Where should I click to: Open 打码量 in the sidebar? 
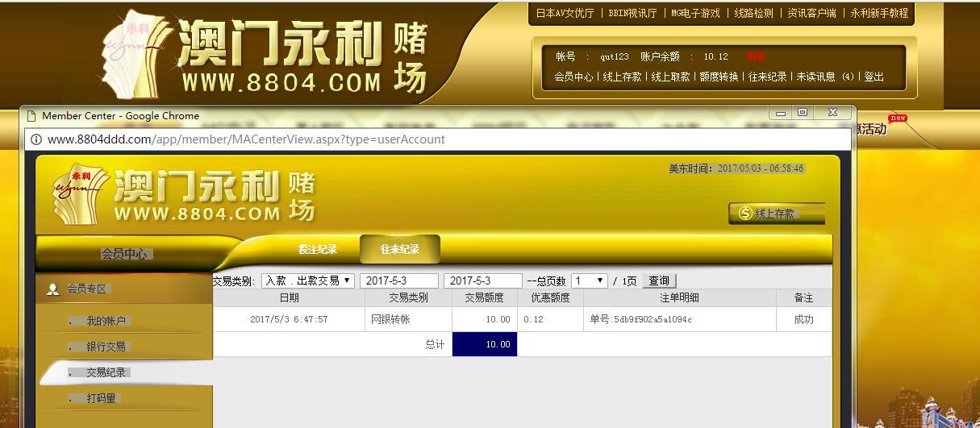tap(102, 398)
